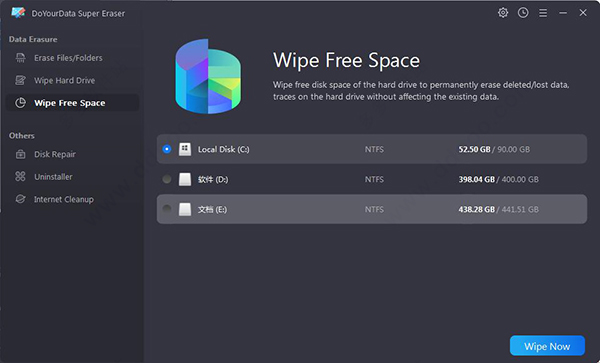Click the Local Disk (C:) label
The height and width of the screenshot is (363, 600).
(223, 149)
